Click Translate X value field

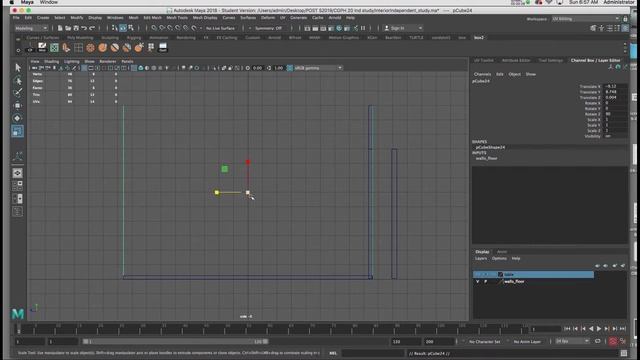[x=614, y=87]
